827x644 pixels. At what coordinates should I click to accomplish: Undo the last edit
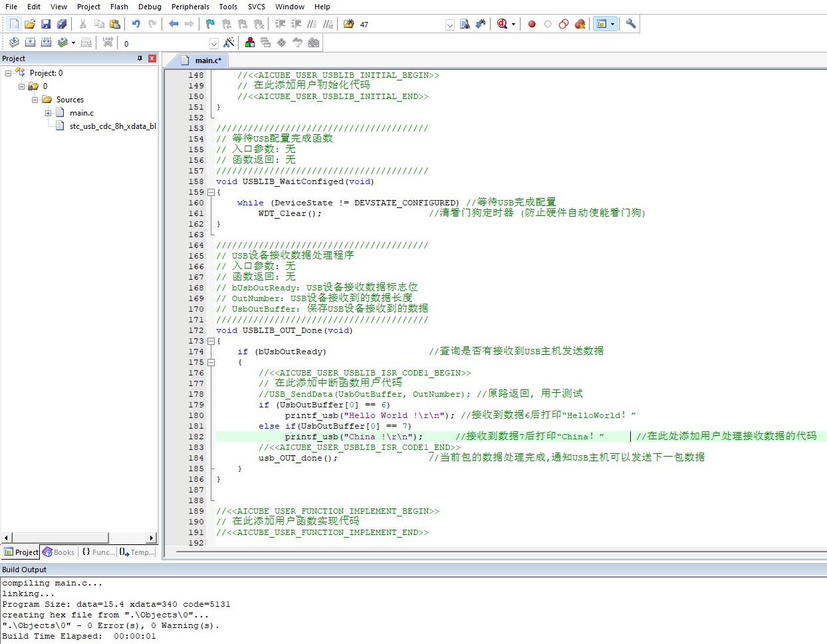pyautogui.click(x=136, y=24)
